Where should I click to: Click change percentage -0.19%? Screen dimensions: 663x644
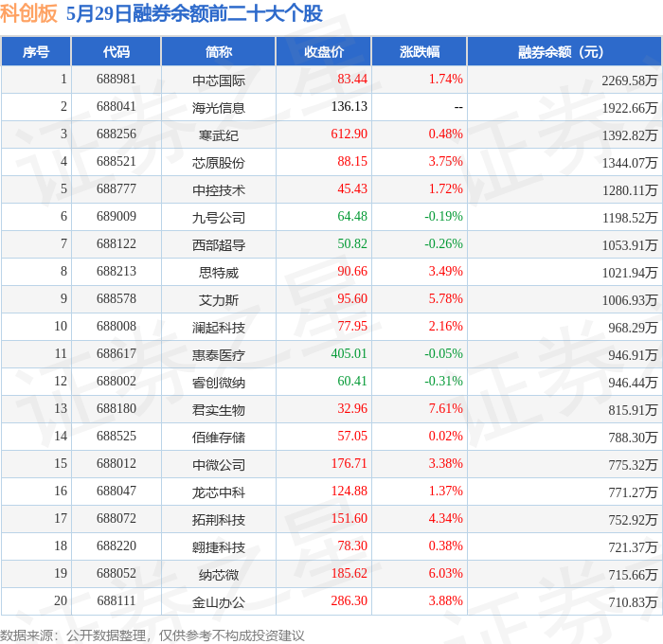443,217
